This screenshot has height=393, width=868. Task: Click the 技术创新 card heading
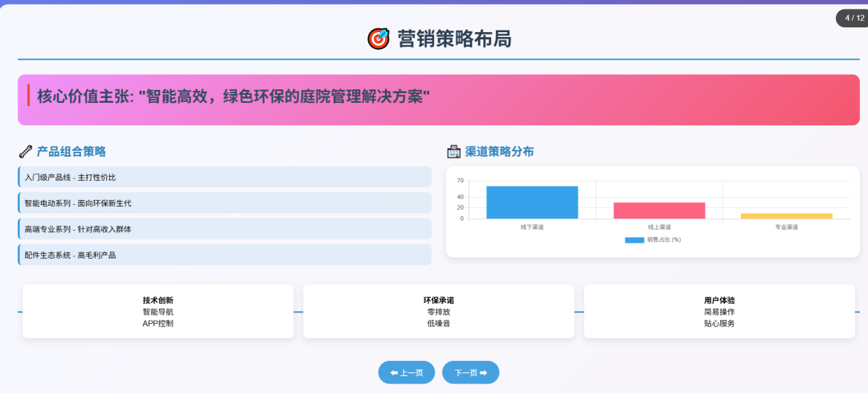pos(158,300)
